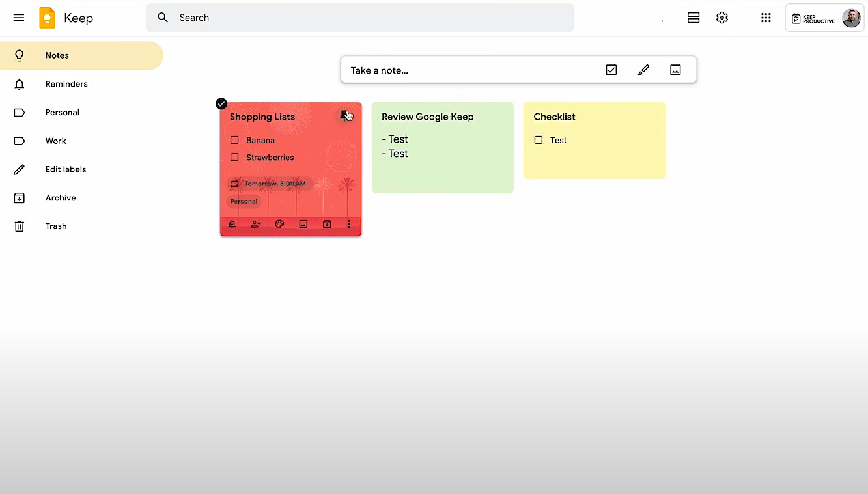Add image to Shopping Lists note
The width and height of the screenshot is (868, 494).
pos(303,224)
